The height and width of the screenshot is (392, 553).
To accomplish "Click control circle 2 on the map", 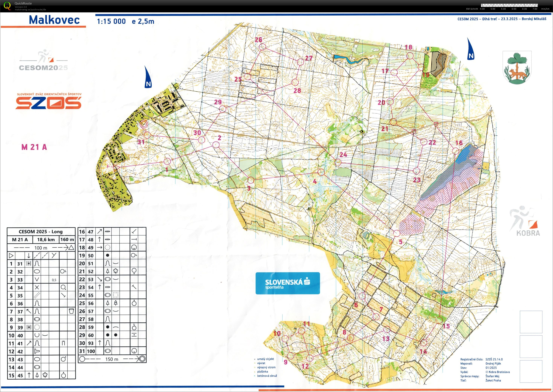I will [x=216, y=145].
